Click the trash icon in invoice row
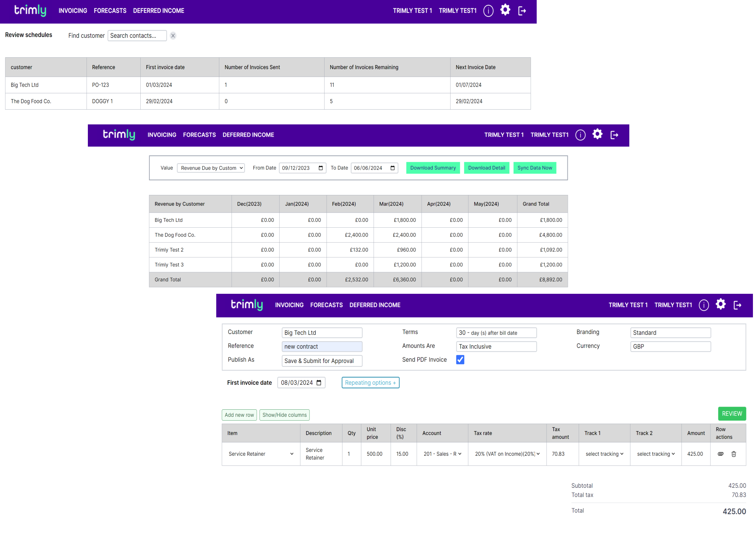The width and height of the screenshot is (756, 546). pos(734,454)
